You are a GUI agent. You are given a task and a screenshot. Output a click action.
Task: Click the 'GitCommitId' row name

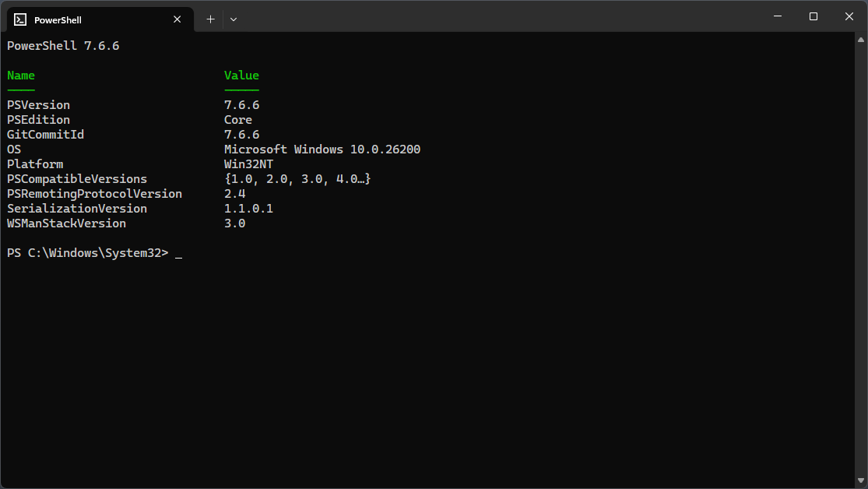click(x=45, y=135)
